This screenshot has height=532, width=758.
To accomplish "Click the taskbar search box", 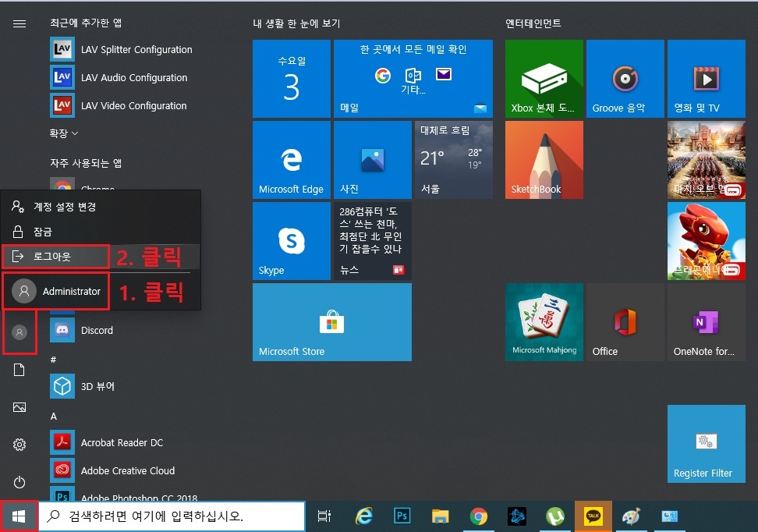I will 172,516.
